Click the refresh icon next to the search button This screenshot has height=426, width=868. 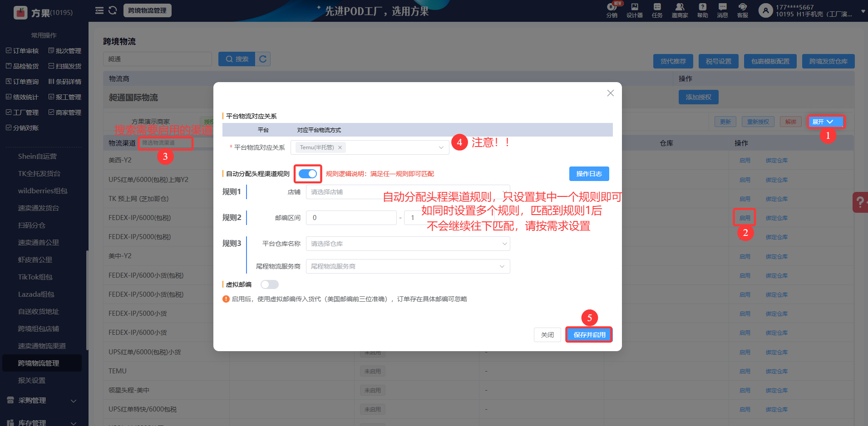263,59
